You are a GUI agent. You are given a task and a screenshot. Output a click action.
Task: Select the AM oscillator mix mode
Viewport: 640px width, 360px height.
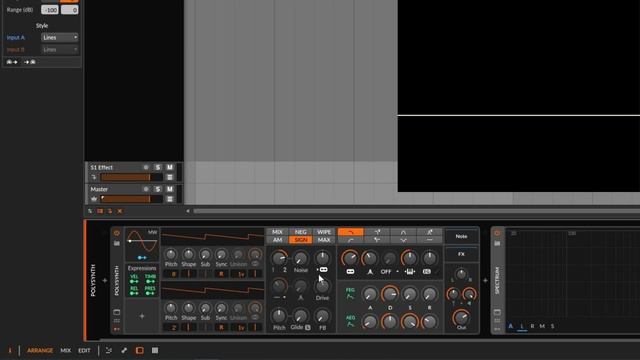[x=277, y=240]
